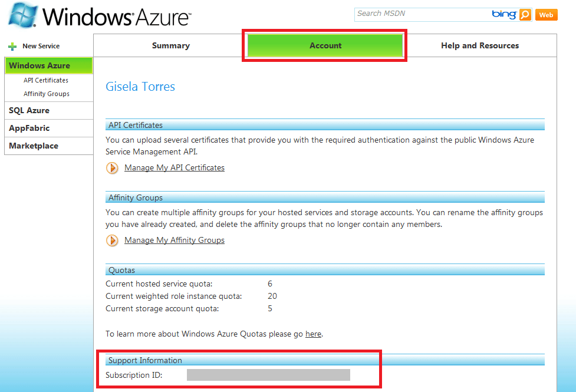The image size is (576, 392).
Task: Open the Help and Resources tab
Action: click(x=480, y=45)
